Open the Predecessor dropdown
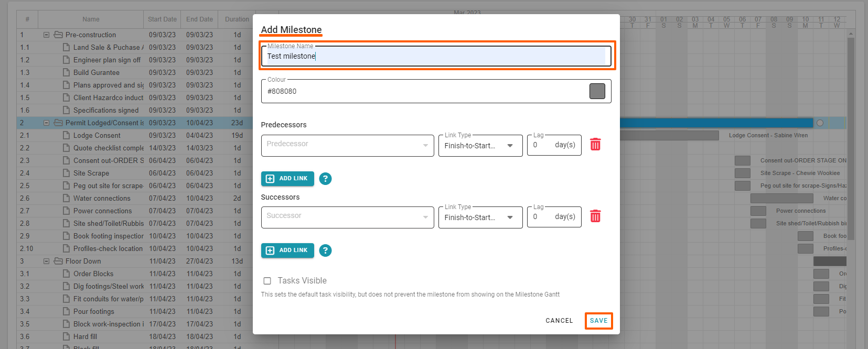This screenshot has width=868, height=349. tap(347, 145)
